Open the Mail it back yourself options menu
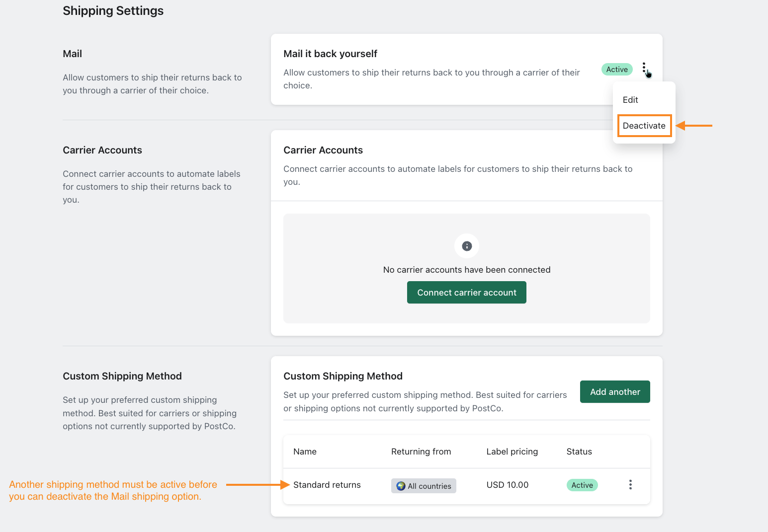768x532 pixels. (x=644, y=69)
